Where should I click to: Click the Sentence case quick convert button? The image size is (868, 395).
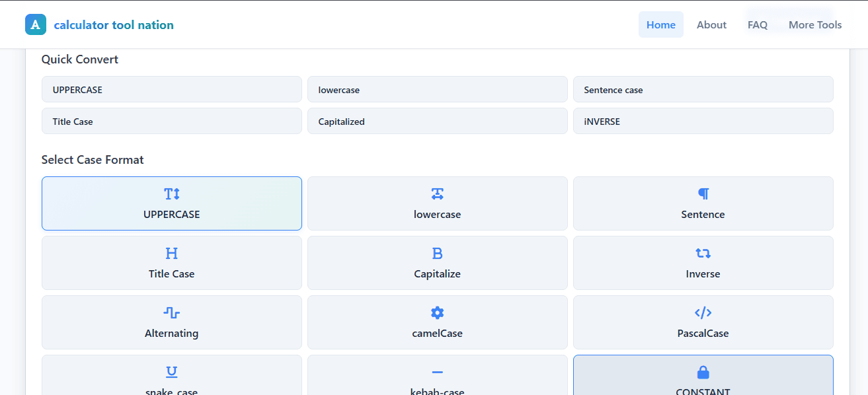pyautogui.click(x=703, y=89)
